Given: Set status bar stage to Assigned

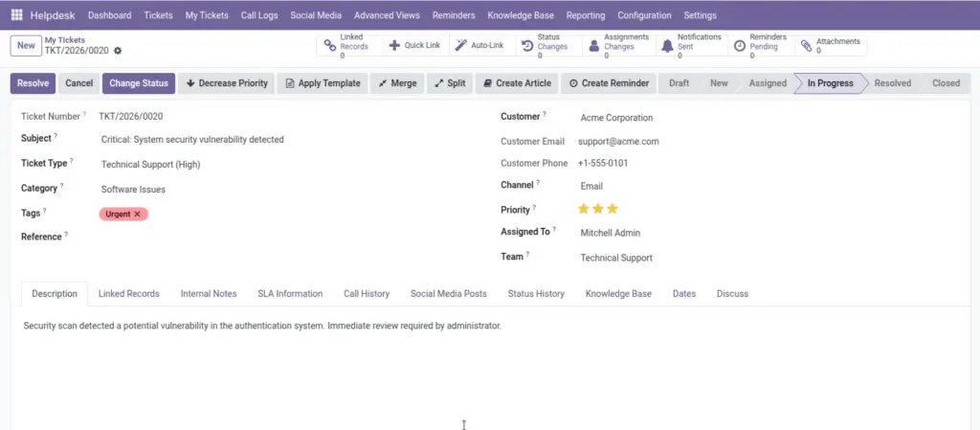Looking at the screenshot, I should (768, 83).
